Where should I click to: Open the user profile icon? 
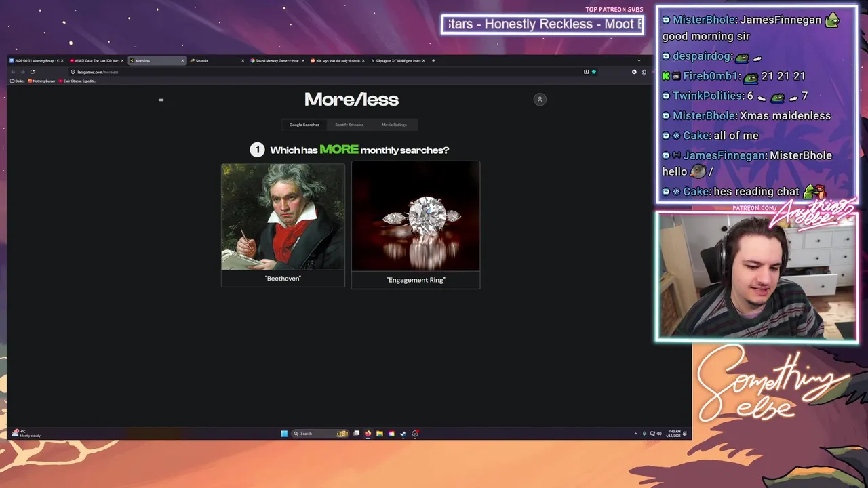[x=540, y=99]
